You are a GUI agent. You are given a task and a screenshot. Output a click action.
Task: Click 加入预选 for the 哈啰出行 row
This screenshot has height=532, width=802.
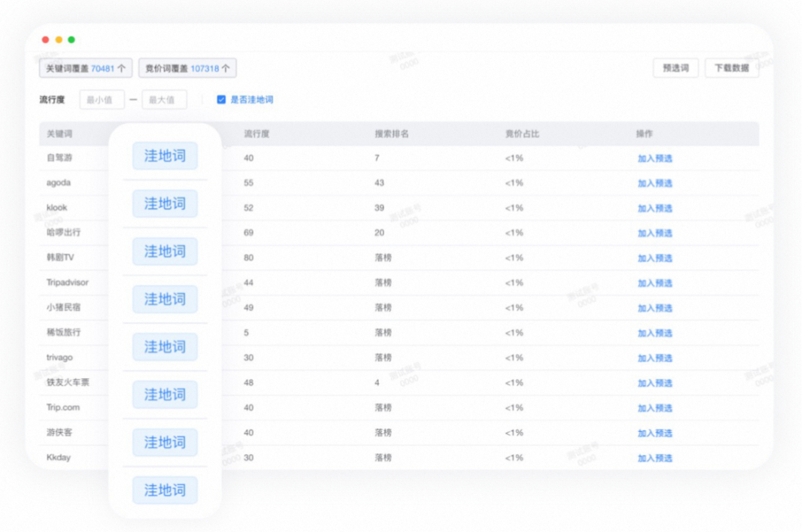coord(654,232)
